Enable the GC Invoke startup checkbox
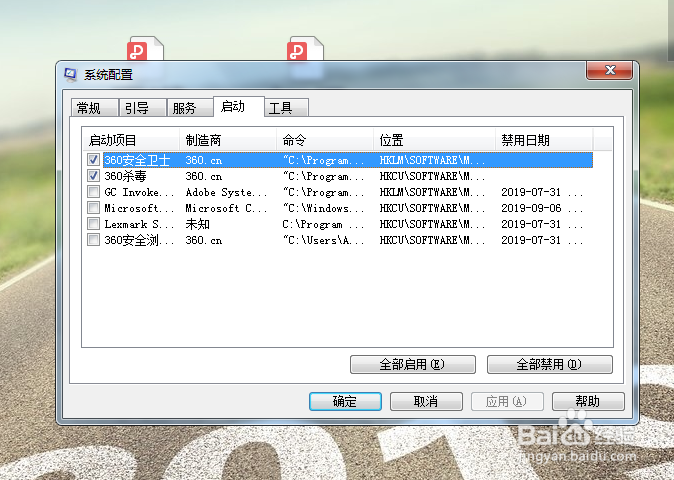Viewport: 674px width, 480px height. pos(93,192)
